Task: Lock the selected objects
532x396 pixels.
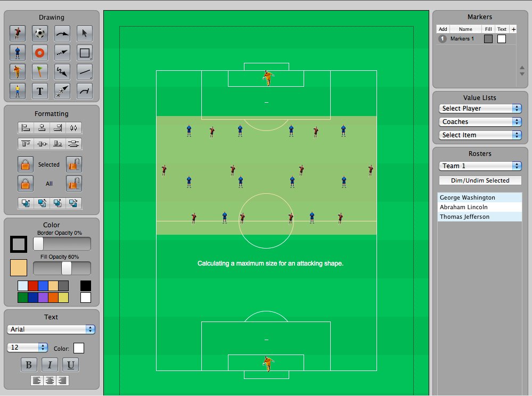Action: pos(26,164)
